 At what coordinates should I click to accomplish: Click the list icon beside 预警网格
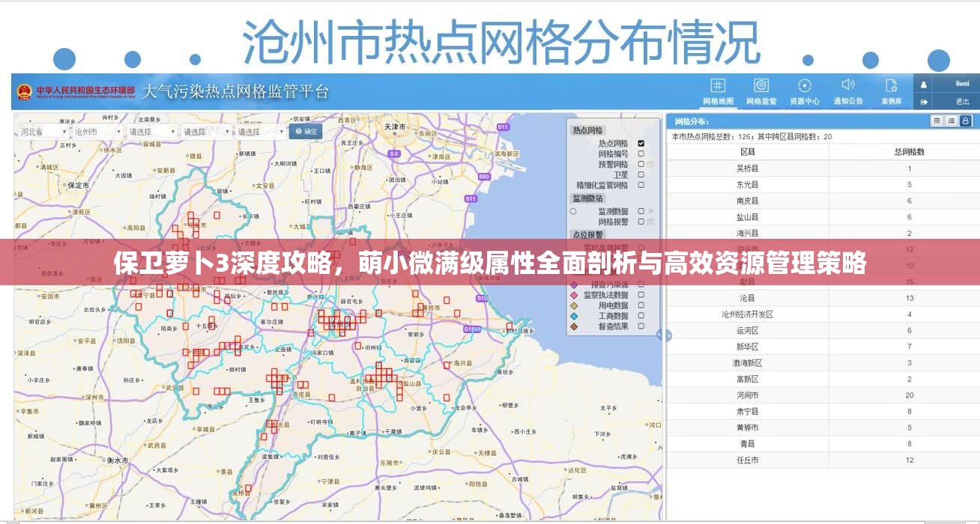(650, 164)
